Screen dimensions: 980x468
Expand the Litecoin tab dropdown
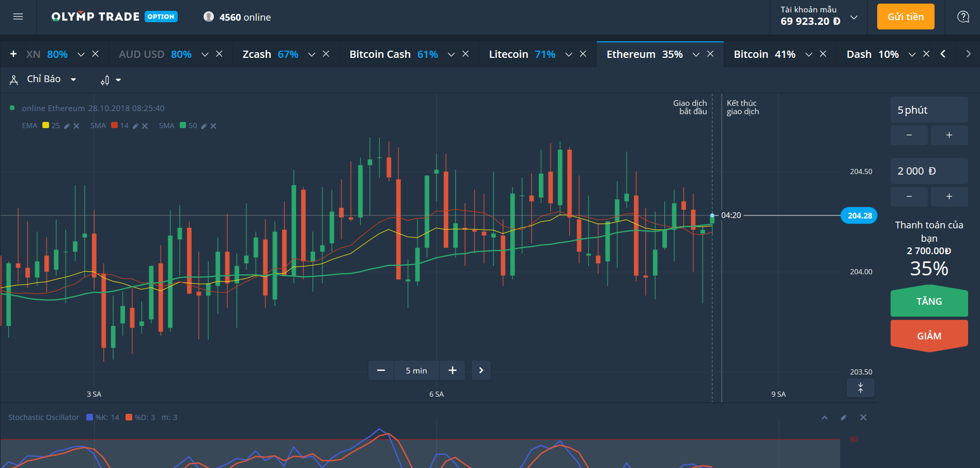(x=568, y=55)
